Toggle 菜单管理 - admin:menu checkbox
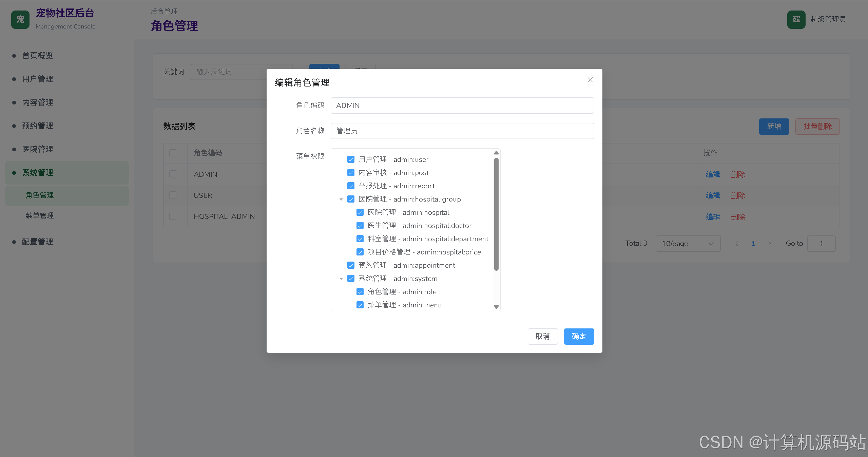This screenshot has height=457, width=868. point(360,305)
